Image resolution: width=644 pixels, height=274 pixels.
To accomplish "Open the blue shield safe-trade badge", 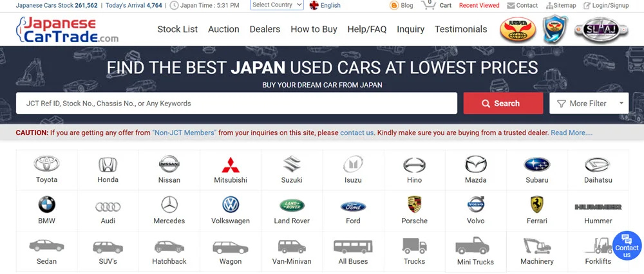I will click(555, 29).
